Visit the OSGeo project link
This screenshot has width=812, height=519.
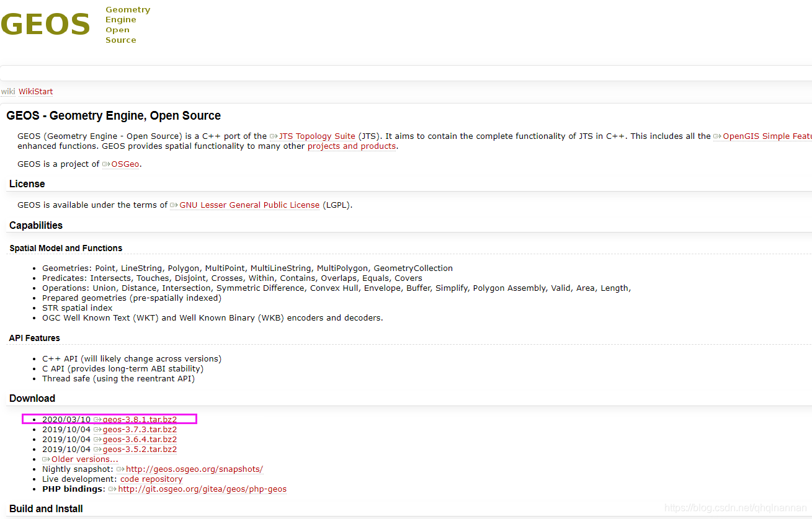[x=125, y=164]
